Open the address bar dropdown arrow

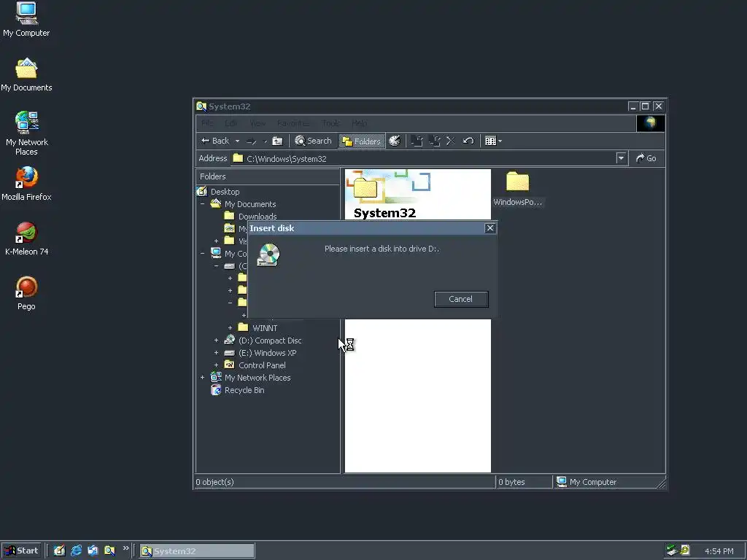pos(621,158)
